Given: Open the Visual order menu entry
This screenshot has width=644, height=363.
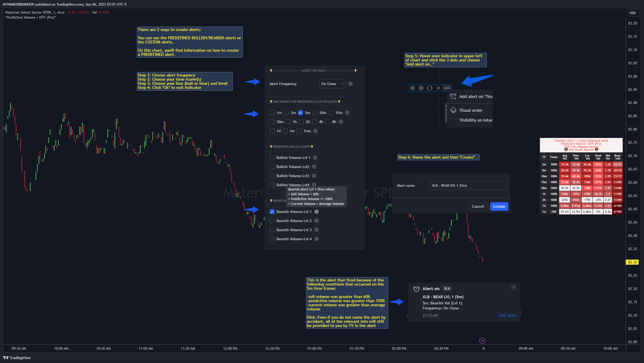Looking at the screenshot, I should click(x=470, y=110).
